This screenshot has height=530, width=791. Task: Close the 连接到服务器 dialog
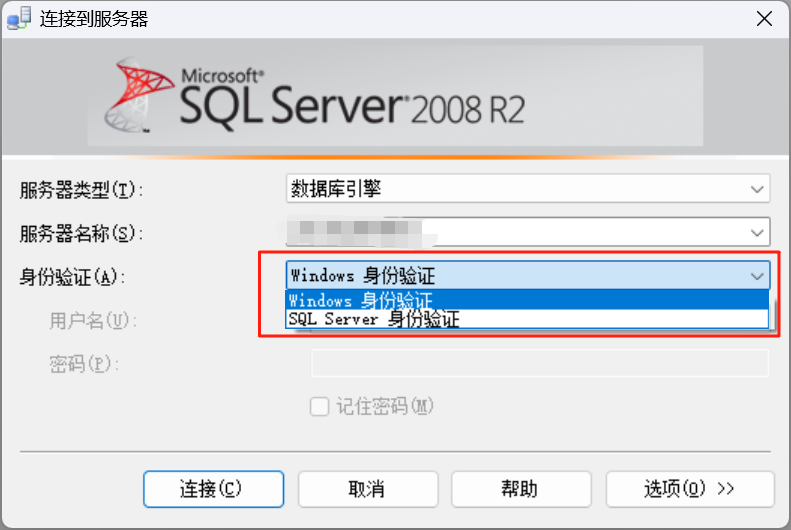764,19
